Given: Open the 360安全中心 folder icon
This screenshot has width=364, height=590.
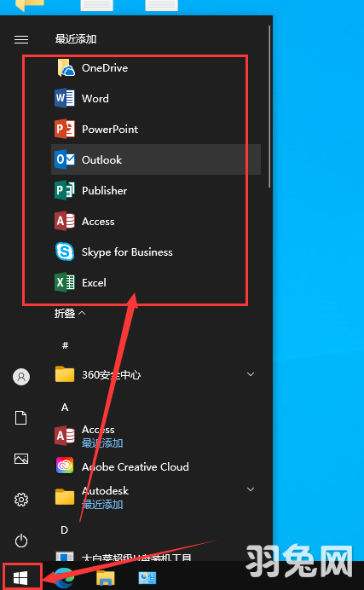Looking at the screenshot, I should coord(65,374).
